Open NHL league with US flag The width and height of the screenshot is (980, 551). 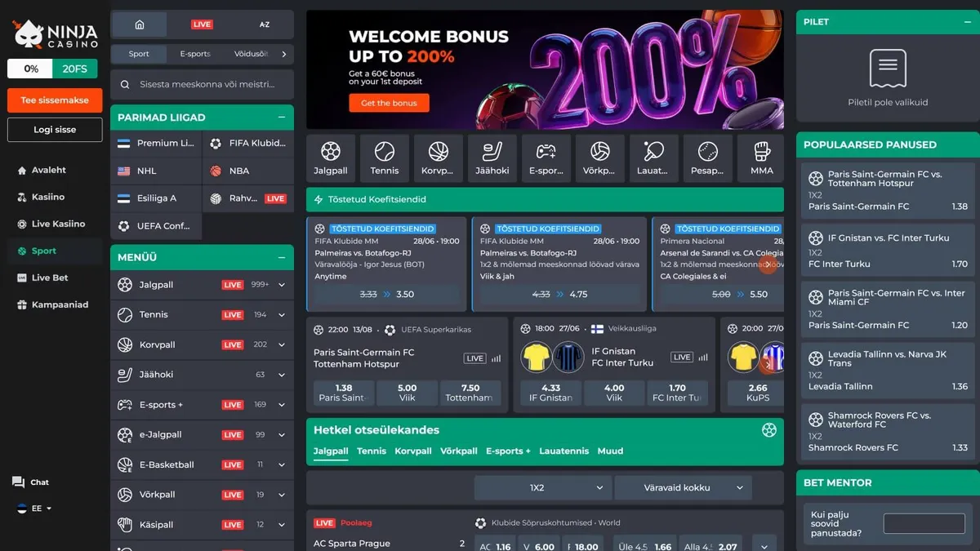pos(156,171)
